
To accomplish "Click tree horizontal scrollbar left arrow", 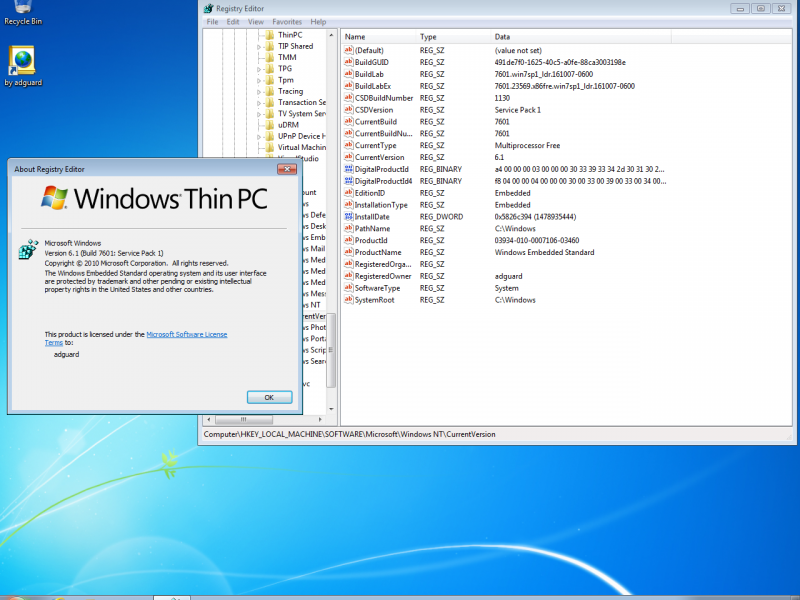I will 208,419.
